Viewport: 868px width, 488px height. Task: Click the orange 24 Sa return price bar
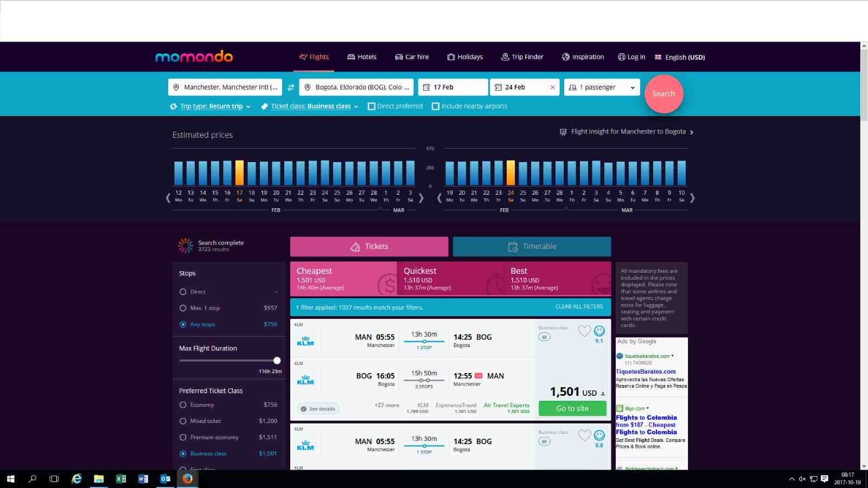(x=510, y=173)
